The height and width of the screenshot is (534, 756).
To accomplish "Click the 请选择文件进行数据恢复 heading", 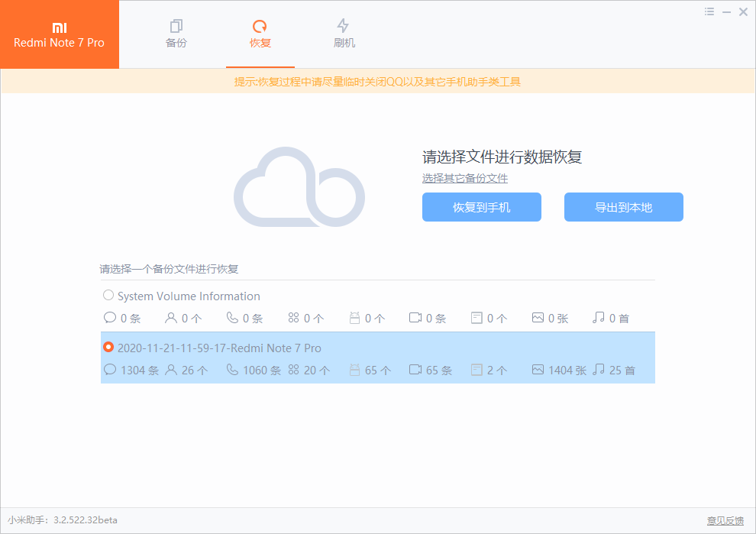I will (502, 157).
